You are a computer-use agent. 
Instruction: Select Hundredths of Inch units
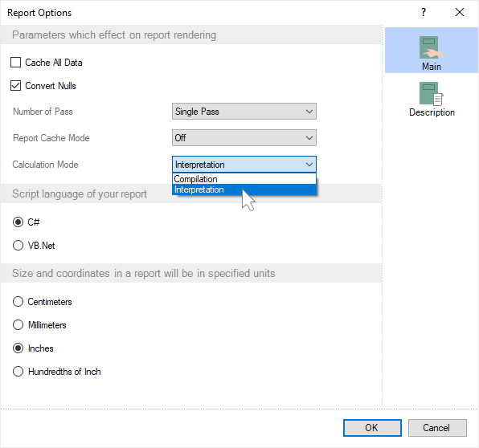18,372
